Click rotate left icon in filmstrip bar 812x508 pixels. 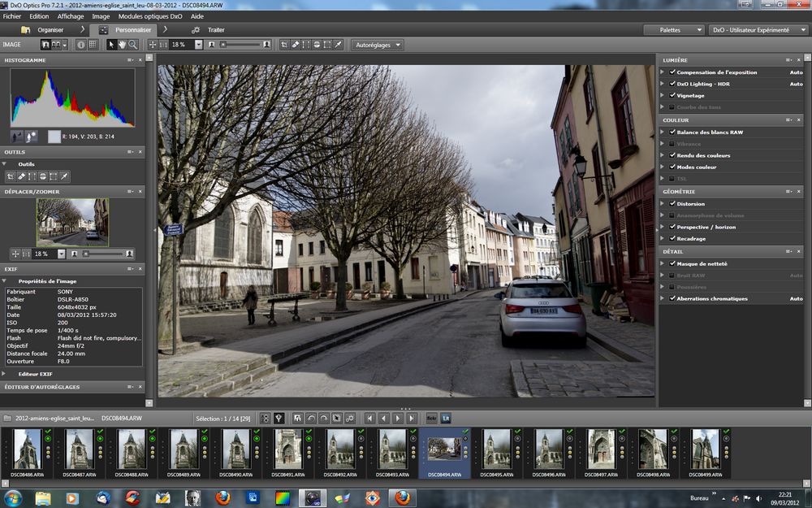click(311, 419)
